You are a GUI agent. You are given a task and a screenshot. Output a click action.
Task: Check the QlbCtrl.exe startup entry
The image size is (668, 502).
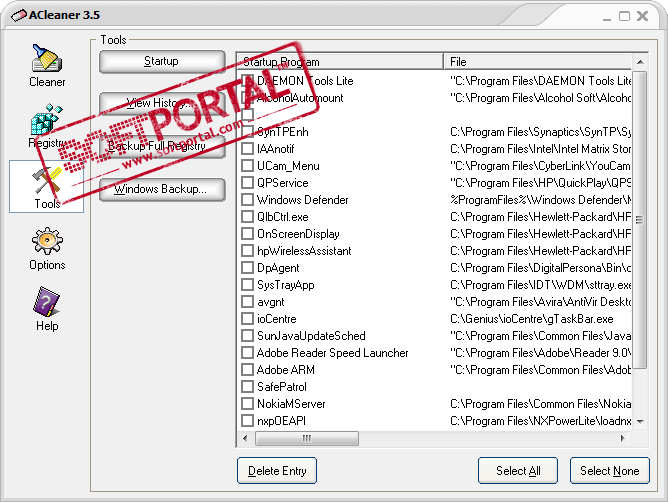(x=248, y=217)
